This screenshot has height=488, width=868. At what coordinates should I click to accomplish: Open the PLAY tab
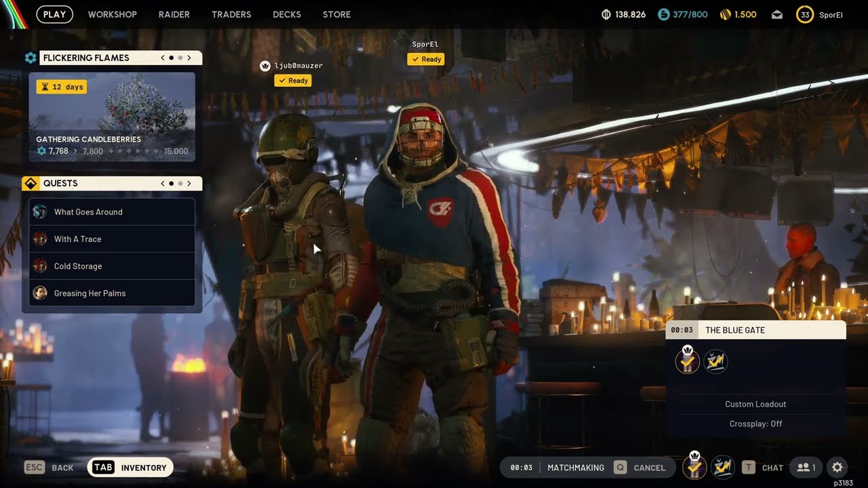pos(54,14)
